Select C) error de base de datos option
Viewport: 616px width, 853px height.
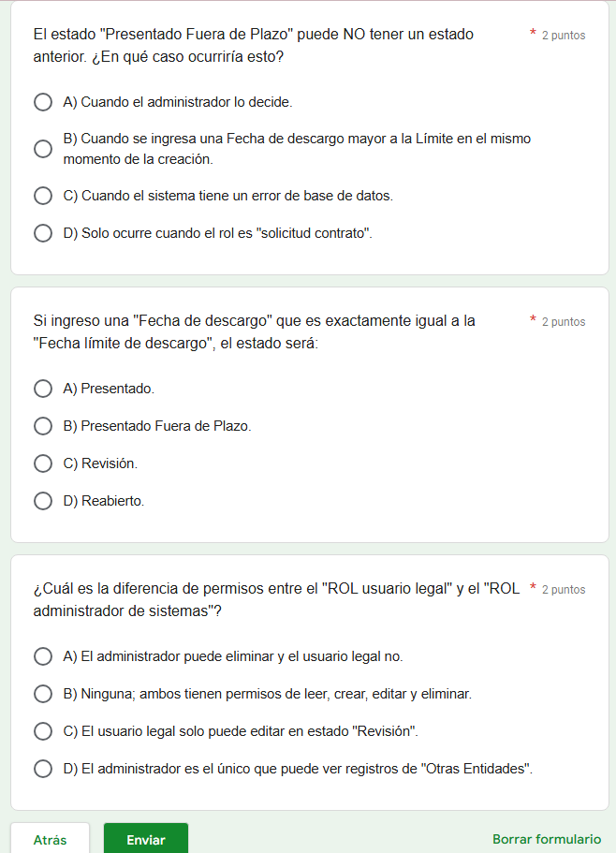(x=43, y=196)
